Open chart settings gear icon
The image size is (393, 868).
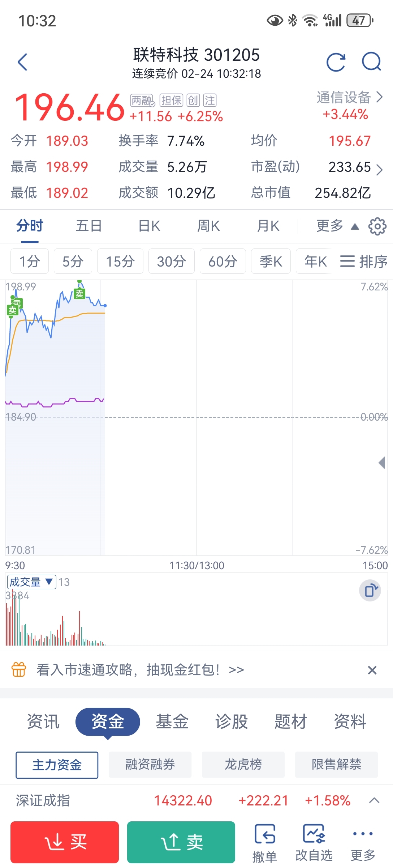[377, 226]
